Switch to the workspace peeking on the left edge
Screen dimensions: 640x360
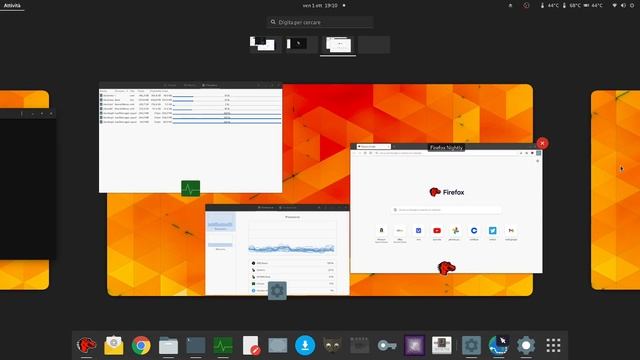click(x=24, y=190)
